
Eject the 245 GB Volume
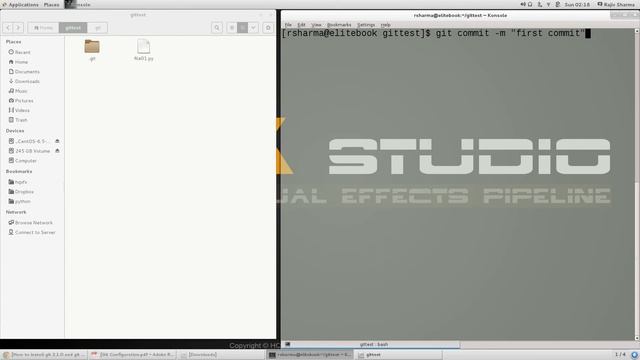(x=57, y=151)
